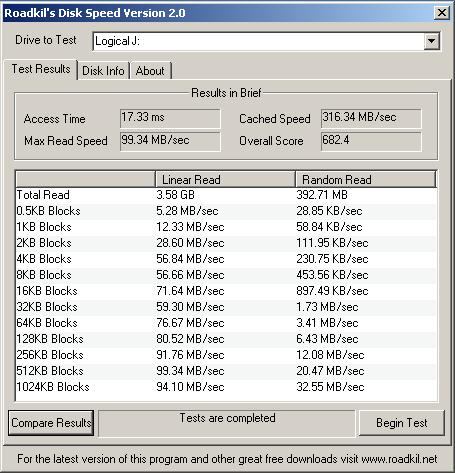Image resolution: width=455 pixels, height=473 pixels.
Task: Select the Total Read row label
Action: coord(43,195)
